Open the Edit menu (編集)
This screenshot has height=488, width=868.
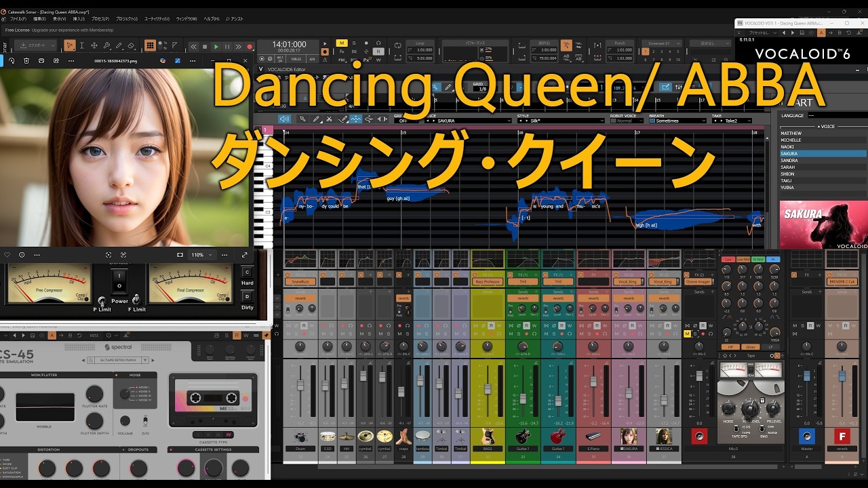39,19
